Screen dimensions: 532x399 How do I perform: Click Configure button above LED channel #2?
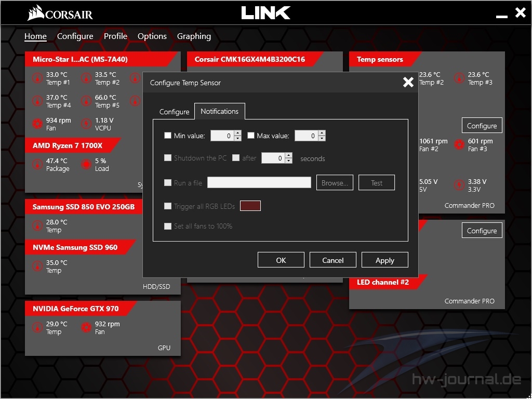482,230
